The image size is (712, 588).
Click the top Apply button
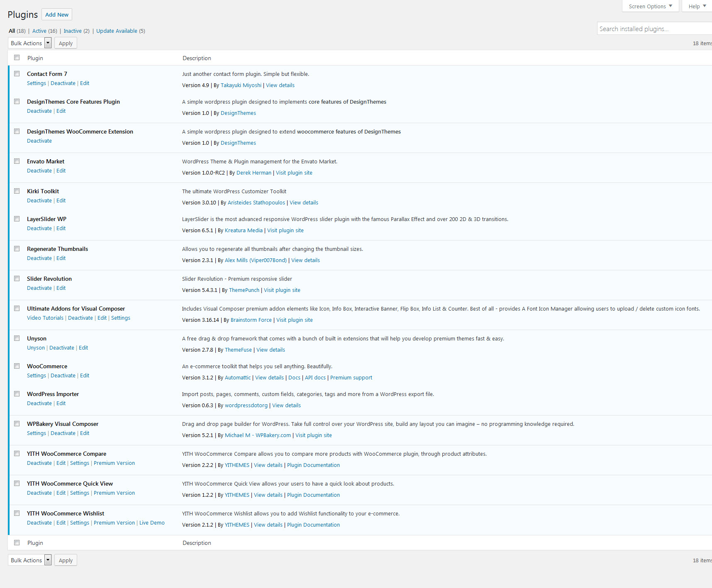[66, 43]
